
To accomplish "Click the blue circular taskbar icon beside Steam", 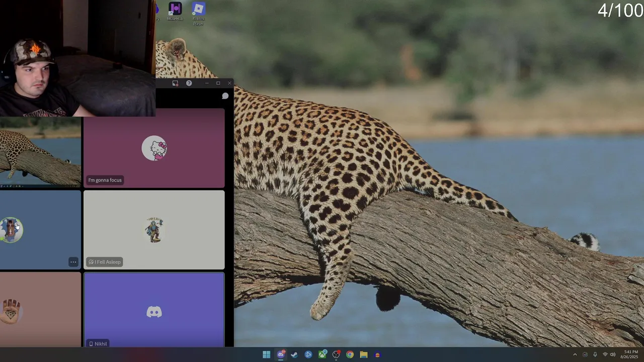I will coord(308,354).
